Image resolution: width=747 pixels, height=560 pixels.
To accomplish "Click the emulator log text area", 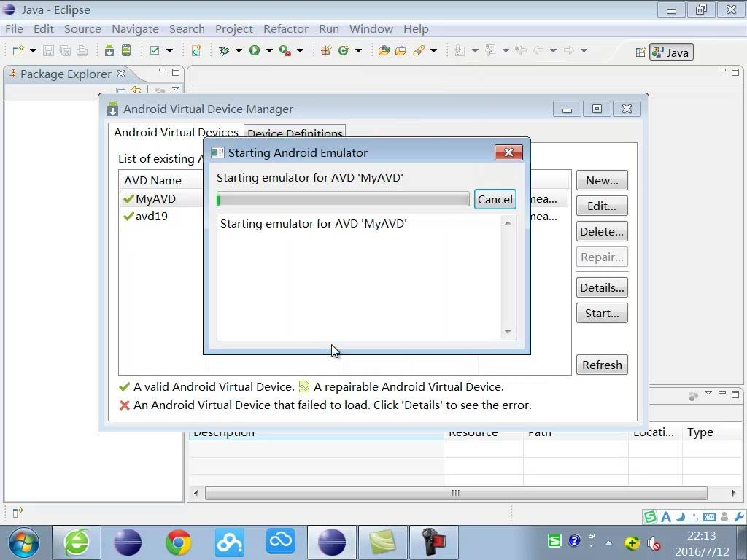I will (359, 277).
